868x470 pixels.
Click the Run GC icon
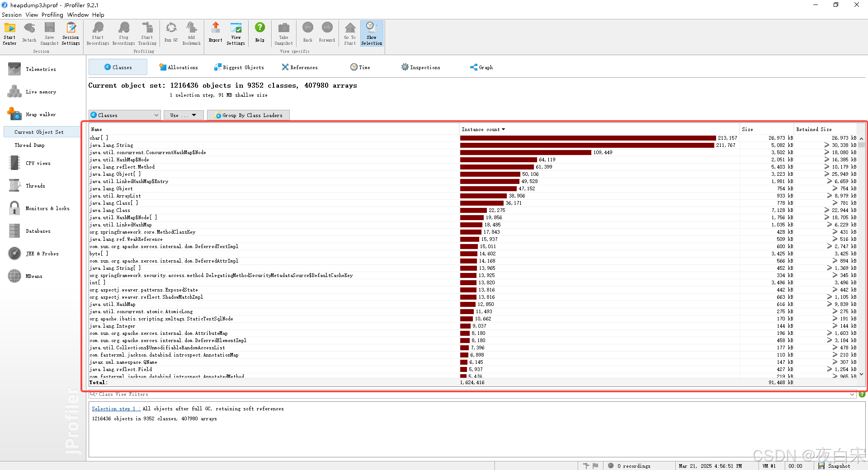(x=171, y=33)
